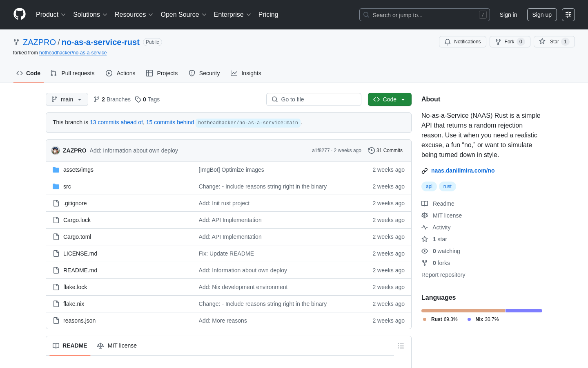Expand the Product menu

tap(51, 14)
